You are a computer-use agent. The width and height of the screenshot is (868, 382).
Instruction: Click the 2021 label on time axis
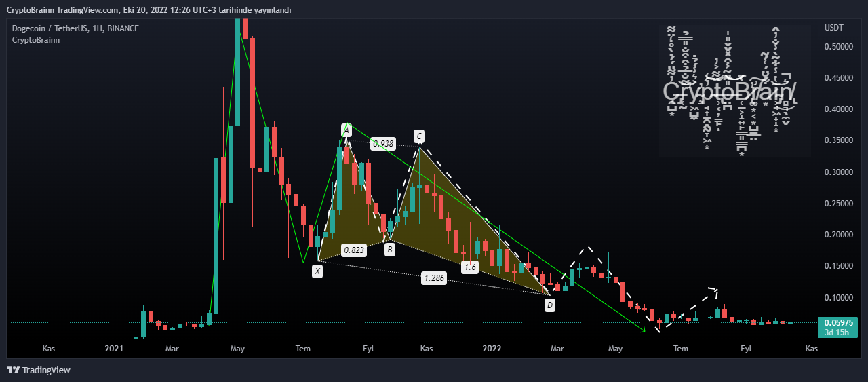(114, 349)
